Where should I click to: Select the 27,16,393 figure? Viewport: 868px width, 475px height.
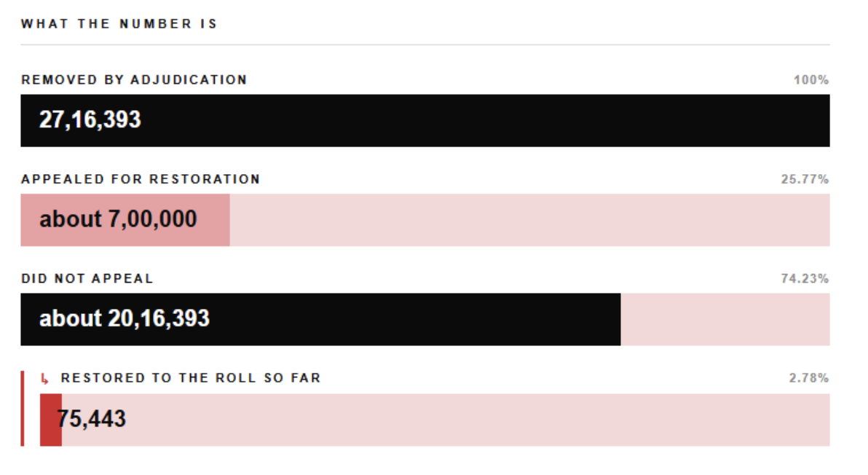click(90, 119)
